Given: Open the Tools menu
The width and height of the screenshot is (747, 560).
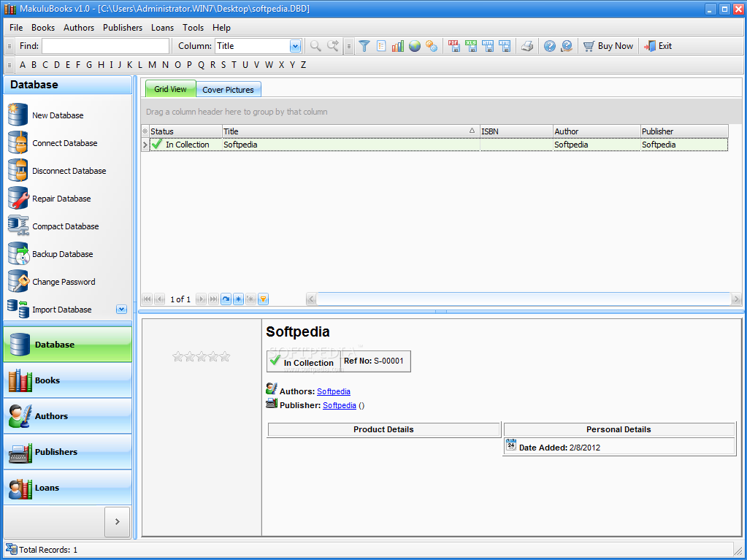Looking at the screenshot, I should (x=193, y=28).
